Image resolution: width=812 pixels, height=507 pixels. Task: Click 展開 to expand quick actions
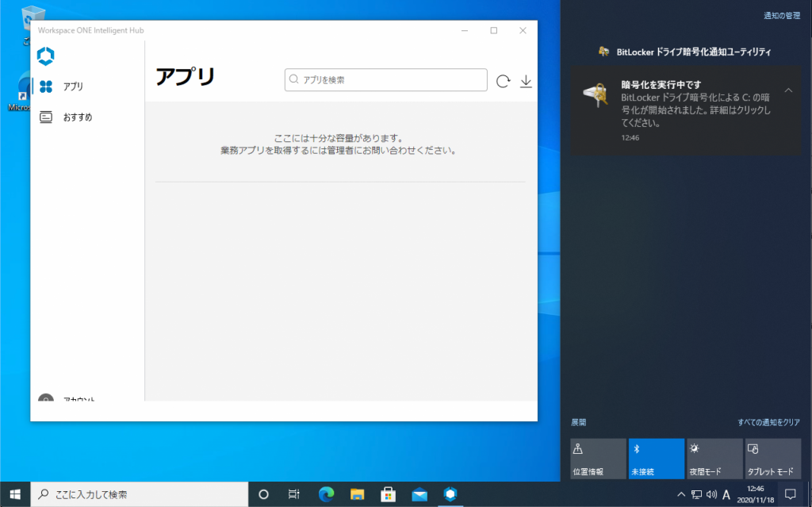coord(579,423)
